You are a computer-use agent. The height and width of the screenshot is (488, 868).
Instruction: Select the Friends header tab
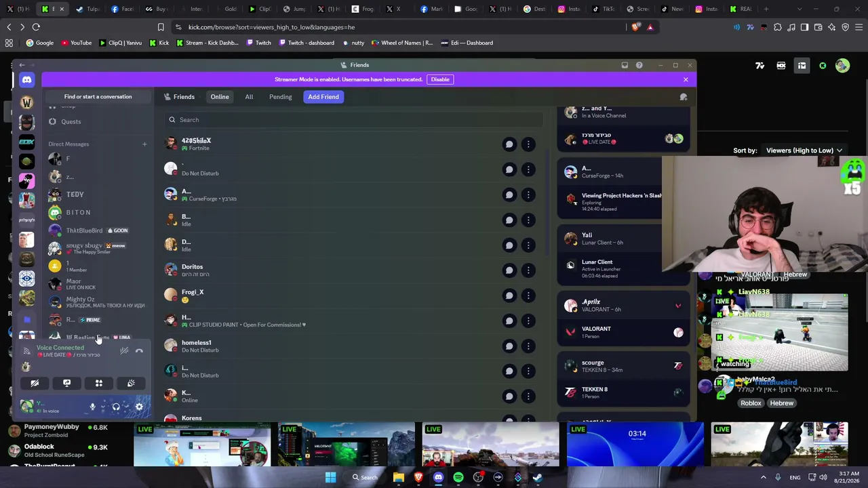[x=178, y=97]
